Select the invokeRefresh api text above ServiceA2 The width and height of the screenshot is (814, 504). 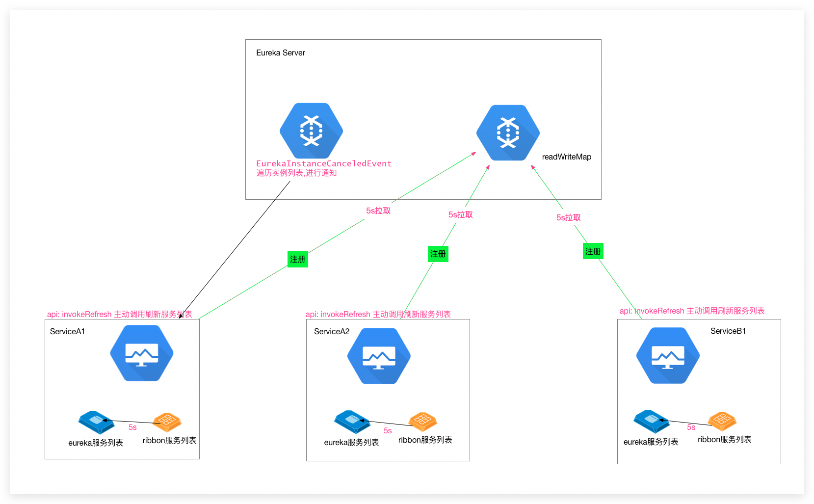[x=378, y=314]
